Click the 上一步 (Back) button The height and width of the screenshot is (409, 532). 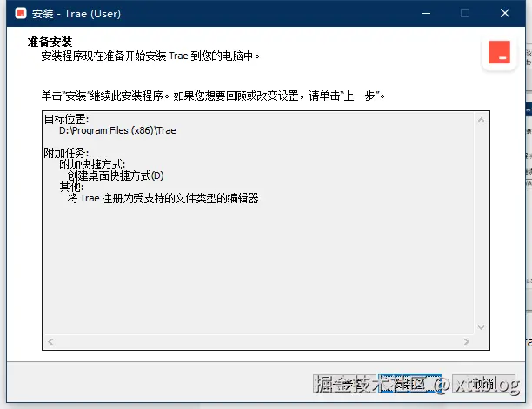click(x=345, y=384)
